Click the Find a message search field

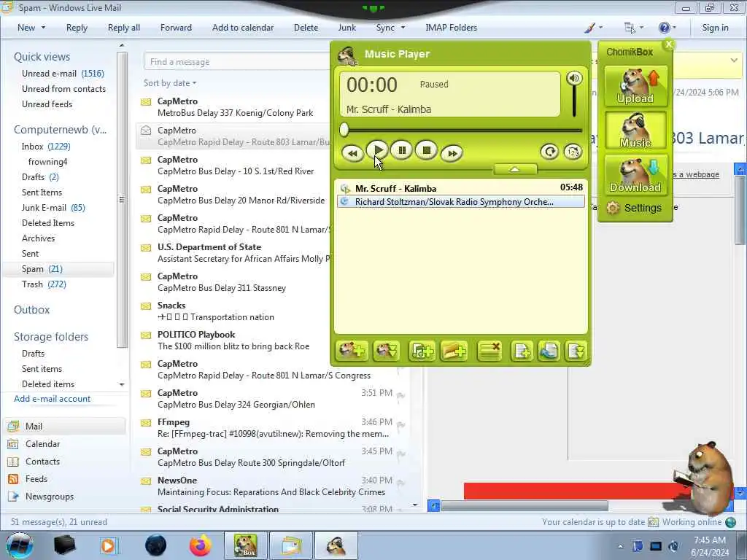point(237,62)
